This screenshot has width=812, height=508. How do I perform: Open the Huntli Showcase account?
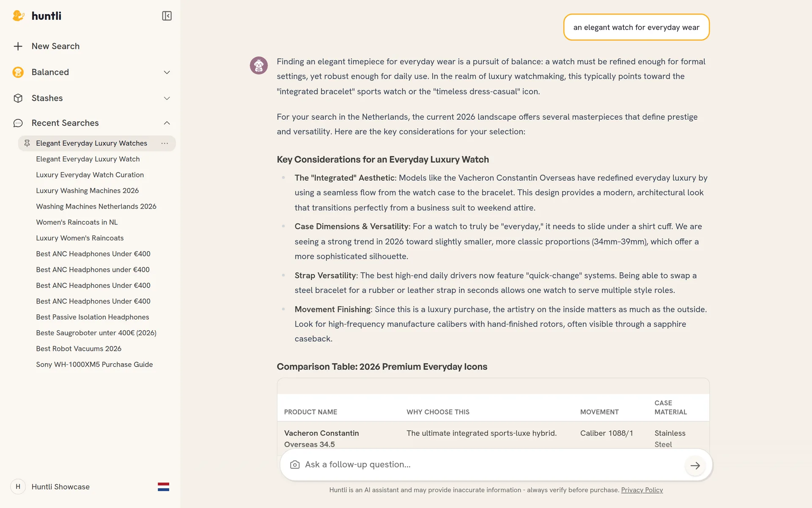click(x=60, y=487)
